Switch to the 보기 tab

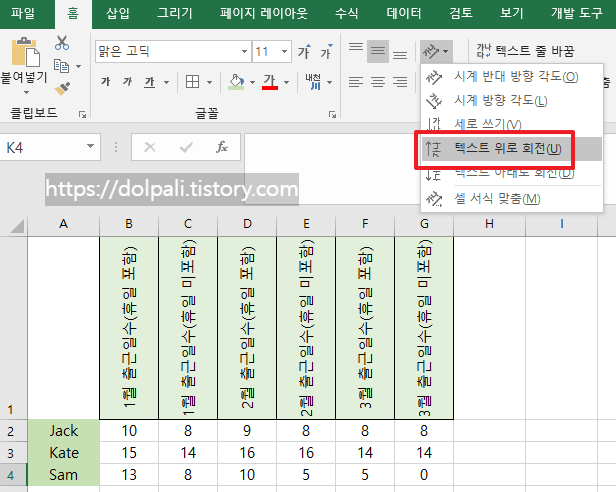512,13
